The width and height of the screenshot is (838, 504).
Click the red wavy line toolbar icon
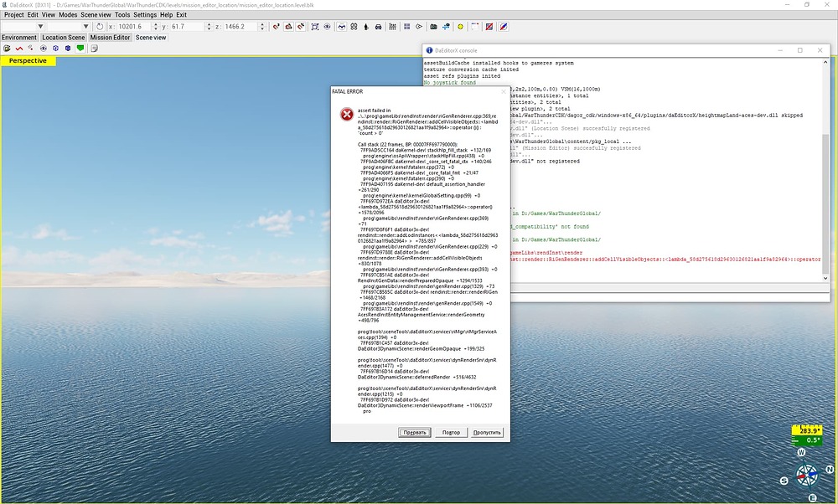click(x=18, y=49)
